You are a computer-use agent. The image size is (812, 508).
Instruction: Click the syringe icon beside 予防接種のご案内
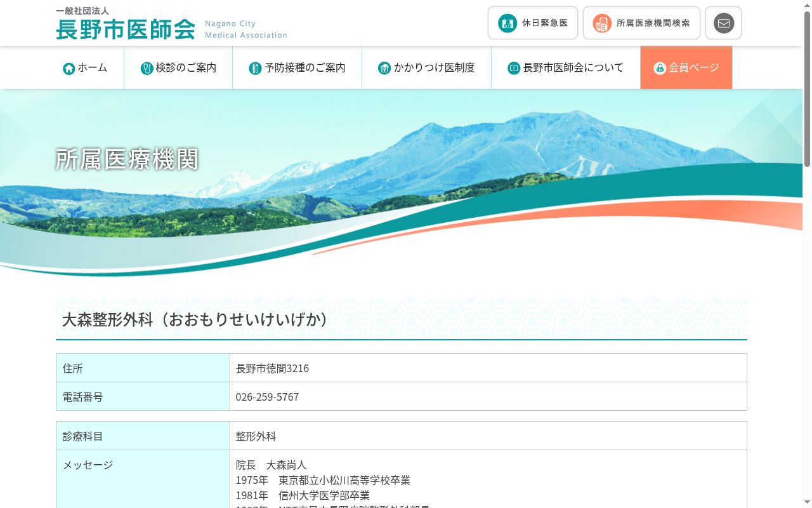(256, 68)
